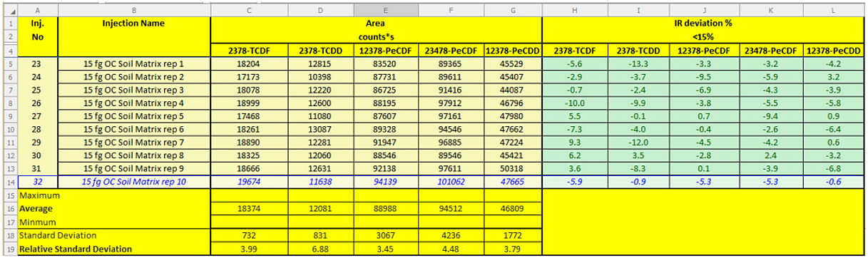Click the 12378-PeCDF area column heading

tap(386, 51)
